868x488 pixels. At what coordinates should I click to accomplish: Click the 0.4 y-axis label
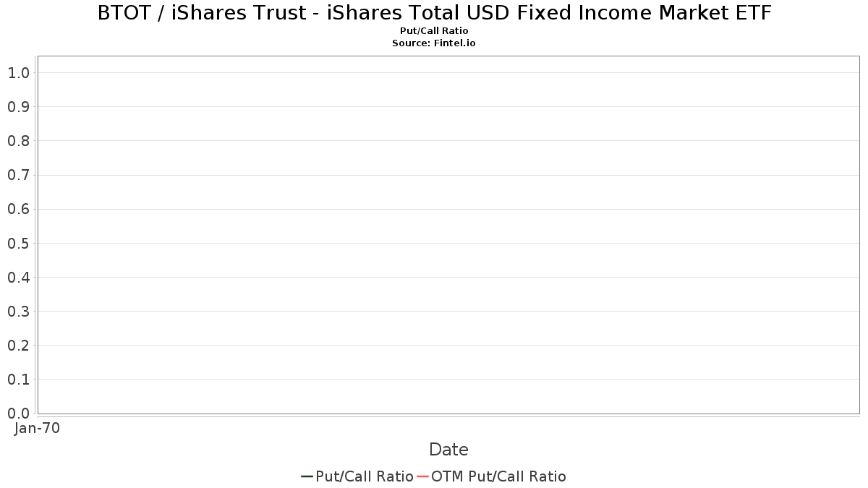(x=18, y=278)
